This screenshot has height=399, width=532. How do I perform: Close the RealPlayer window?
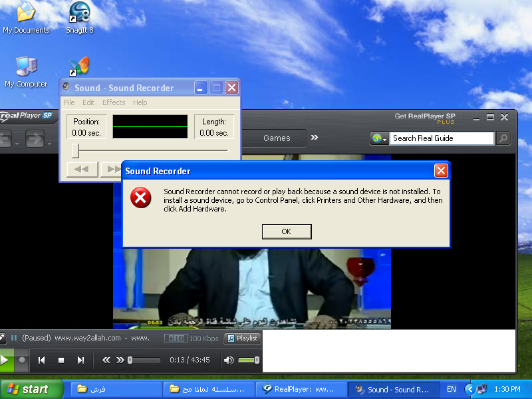[x=505, y=117]
